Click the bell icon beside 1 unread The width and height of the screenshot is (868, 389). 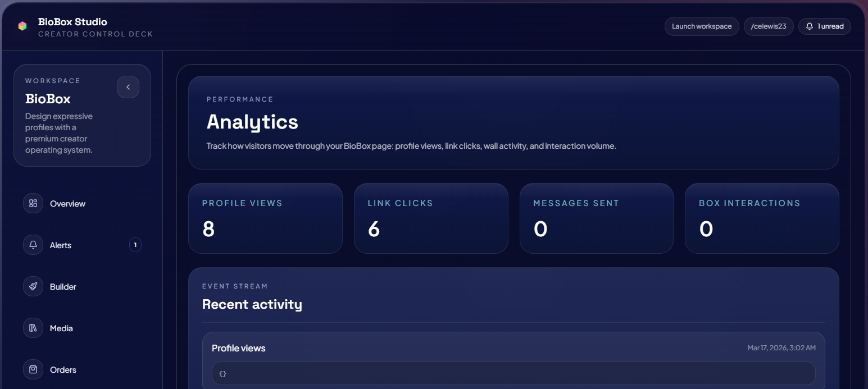[x=810, y=26]
